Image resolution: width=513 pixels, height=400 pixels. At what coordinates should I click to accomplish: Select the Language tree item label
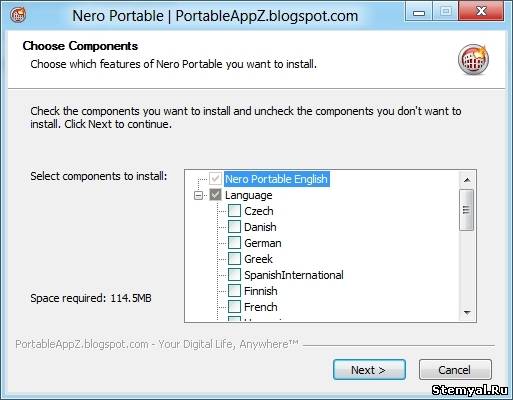[x=249, y=195]
